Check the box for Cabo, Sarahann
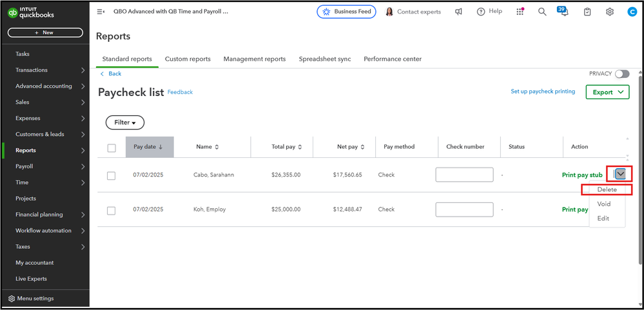This screenshot has width=644, height=310. [x=112, y=175]
